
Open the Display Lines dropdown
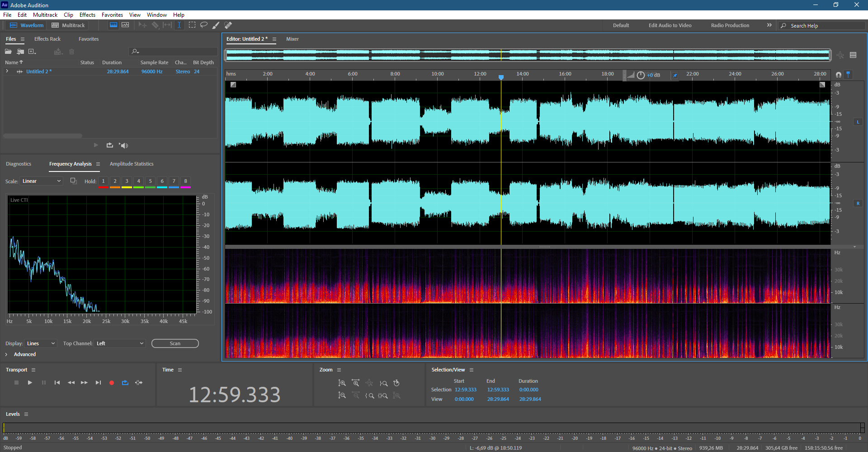(41, 343)
